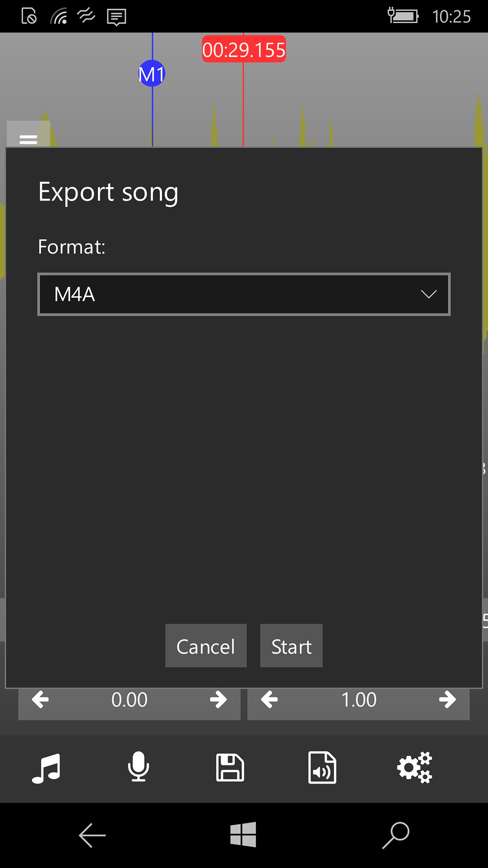Open the hamburger menu button
488x868 pixels.
tap(28, 138)
